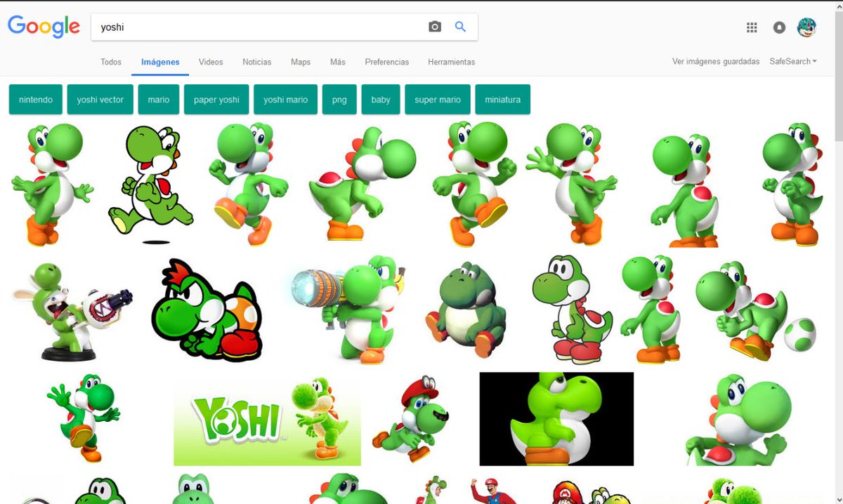This screenshot has height=504, width=843.
Task: Click the Google account profile avatar
Action: pyautogui.click(x=806, y=27)
